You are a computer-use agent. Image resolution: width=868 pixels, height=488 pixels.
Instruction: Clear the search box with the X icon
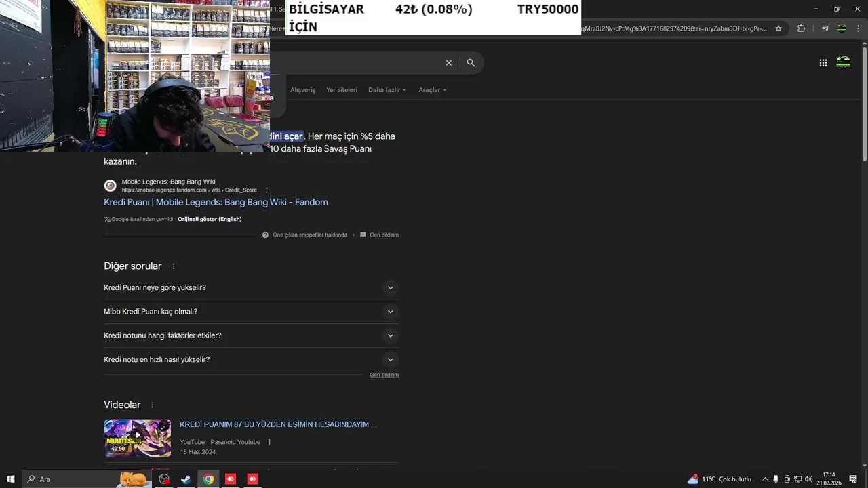pos(449,62)
